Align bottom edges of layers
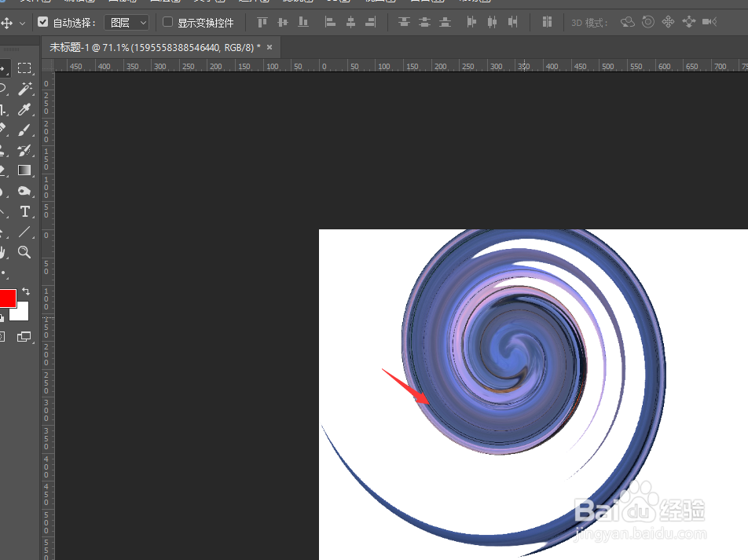The height and width of the screenshot is (560, 748). (303, 22)
